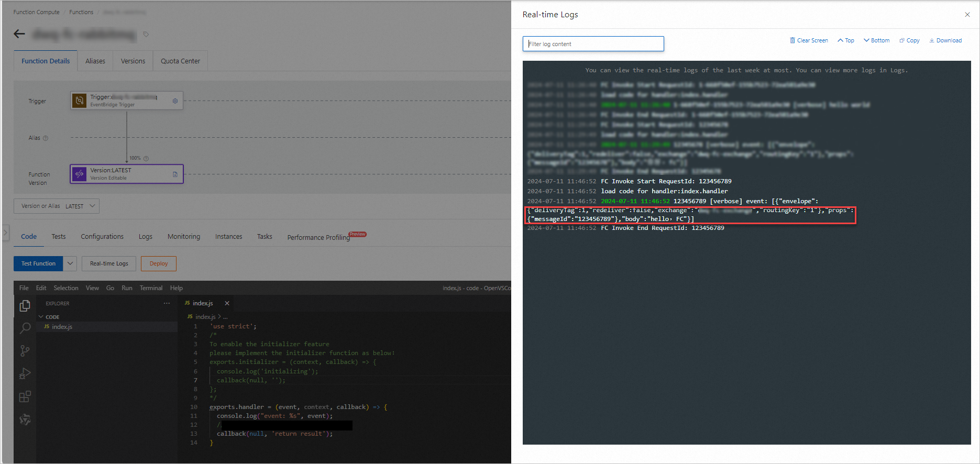Open the Edit menu in editor
Image resolution: width=980 pixels, height=464 pixels.
click(x=41, y=288)
